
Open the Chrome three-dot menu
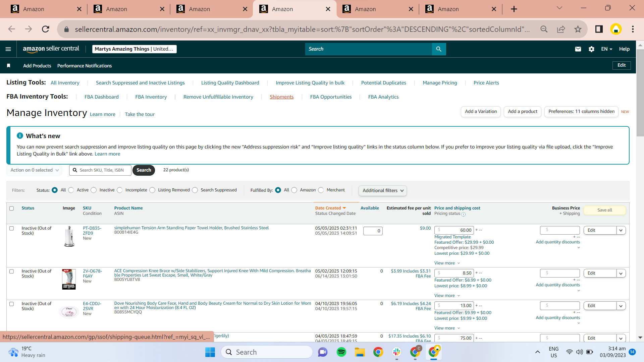pyautogui.click(x=633, y=29)
